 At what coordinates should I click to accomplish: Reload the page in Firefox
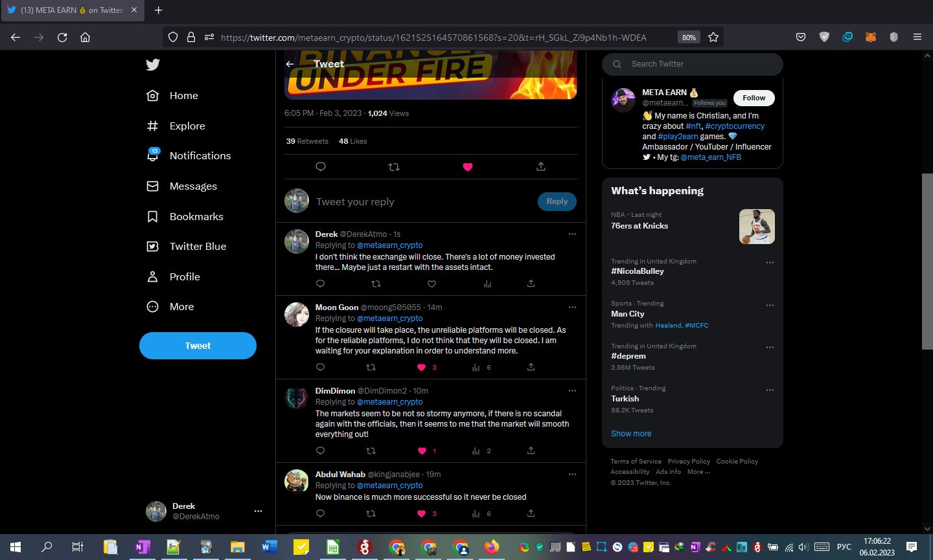62,38
